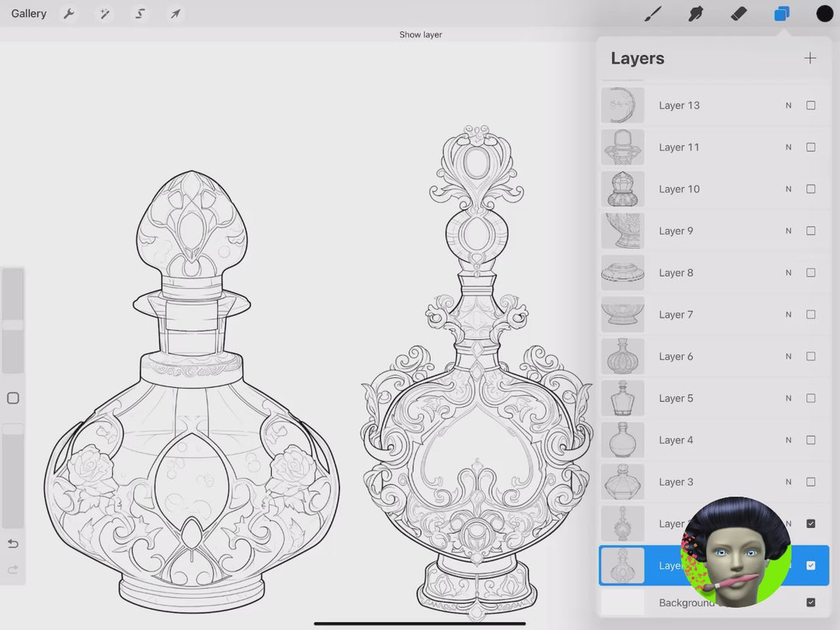
Task: Add a new layer with plus button
Action: 810,58
